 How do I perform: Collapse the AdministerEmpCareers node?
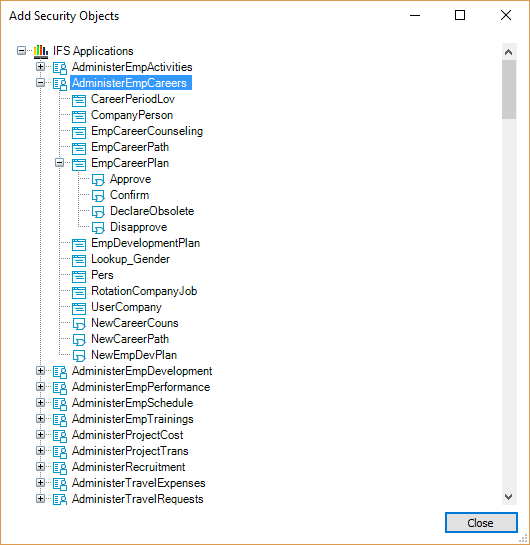(41, 83)
